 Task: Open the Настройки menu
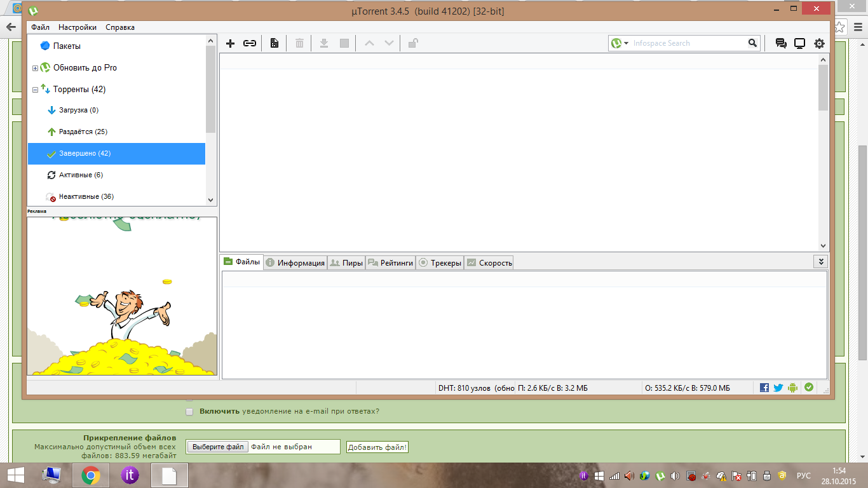(x=78, y=27)
